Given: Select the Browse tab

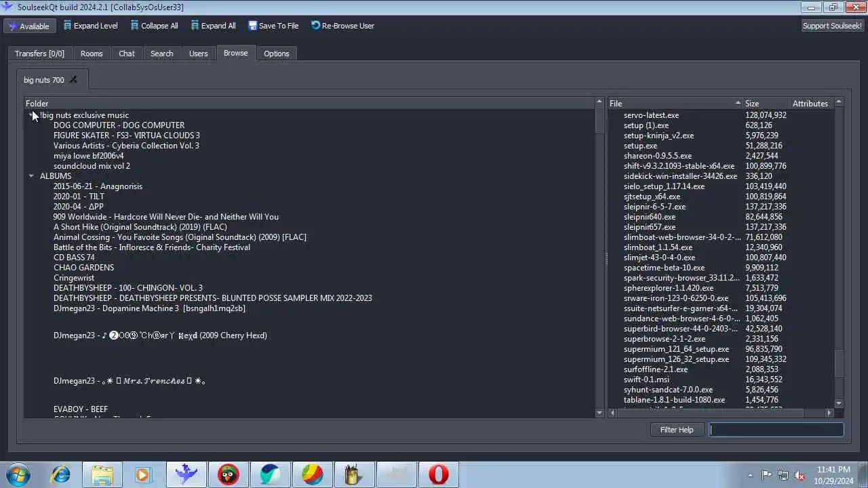Looking at the screenshot, I should point(236,53).
